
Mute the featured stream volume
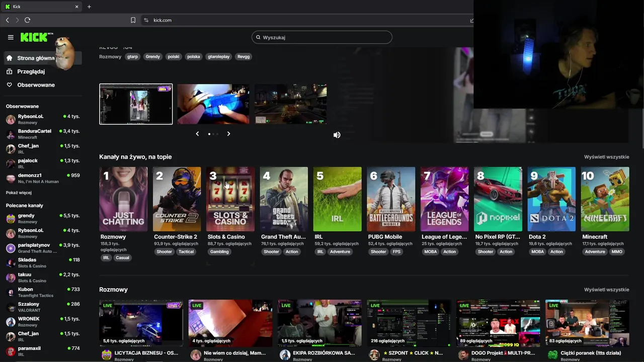tap(337, 135)
